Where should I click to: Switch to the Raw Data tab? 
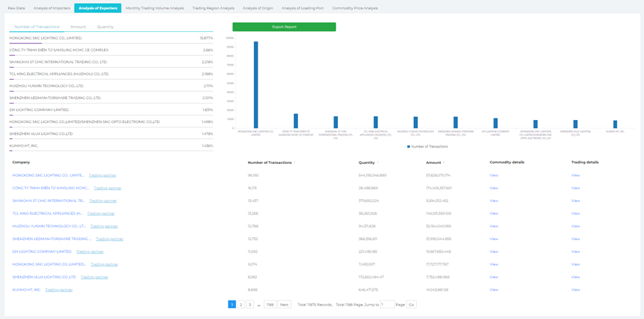[x=16, y=8]
